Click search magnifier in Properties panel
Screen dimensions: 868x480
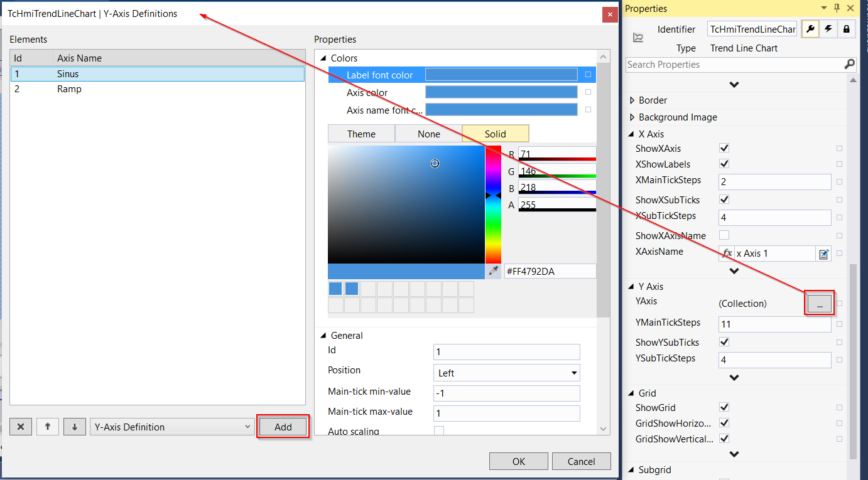click(x=849, y=64)
